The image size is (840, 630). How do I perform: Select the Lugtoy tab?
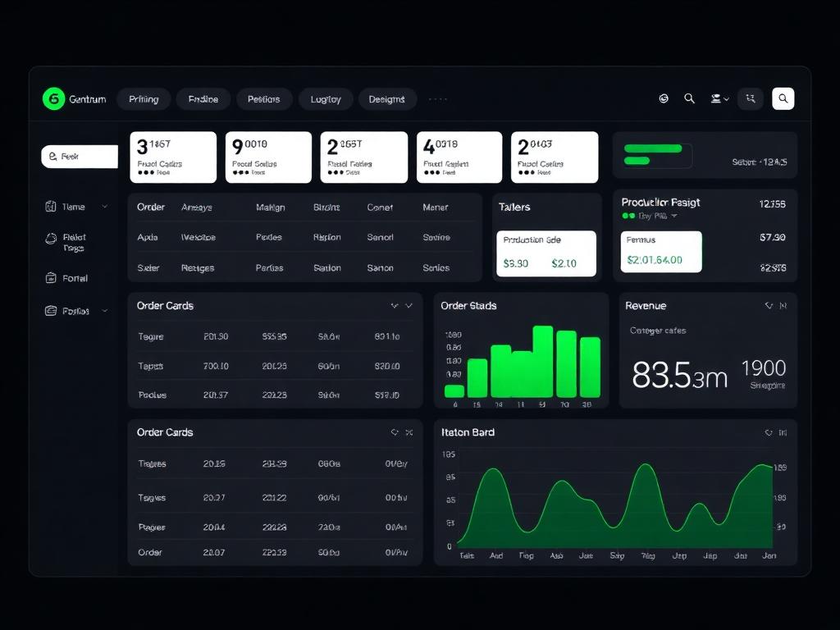(326, 99)
